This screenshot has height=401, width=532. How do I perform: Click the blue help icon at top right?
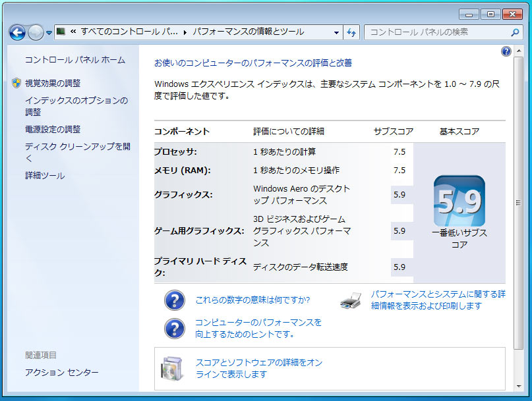(x=506, y=51)
